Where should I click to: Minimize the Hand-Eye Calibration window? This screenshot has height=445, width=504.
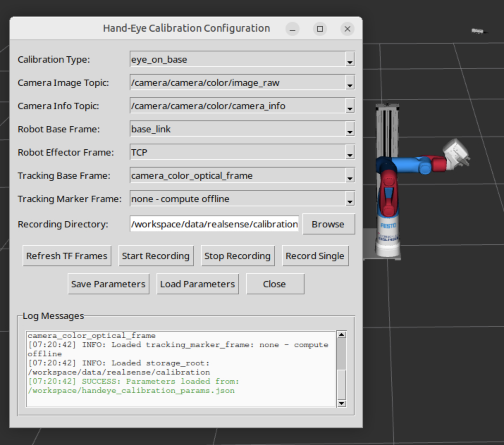tap(292, 29)
